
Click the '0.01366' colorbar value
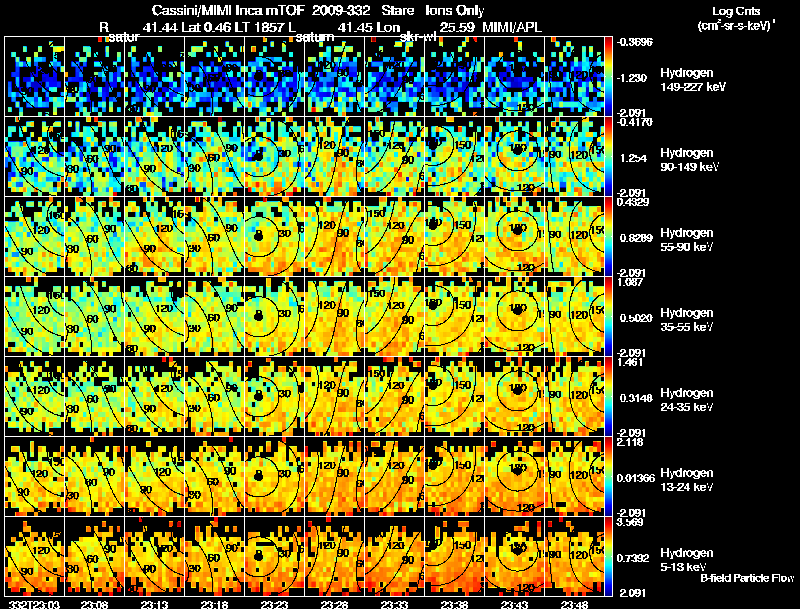(x=636, y=478)
